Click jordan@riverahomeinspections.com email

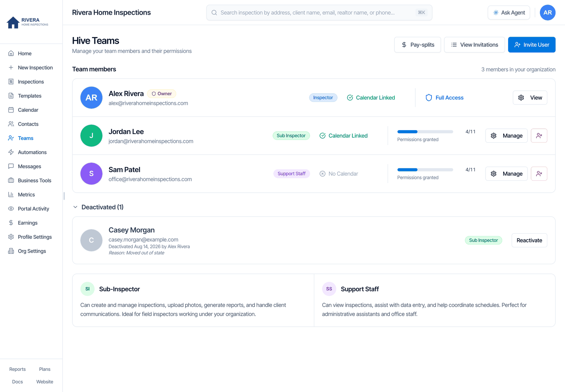point(151,141)
